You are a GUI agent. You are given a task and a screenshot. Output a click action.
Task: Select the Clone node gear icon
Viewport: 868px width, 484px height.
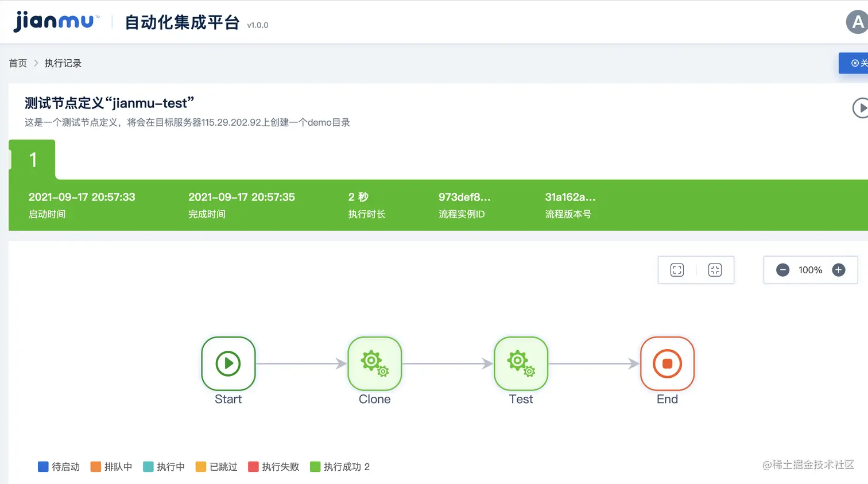375,363
